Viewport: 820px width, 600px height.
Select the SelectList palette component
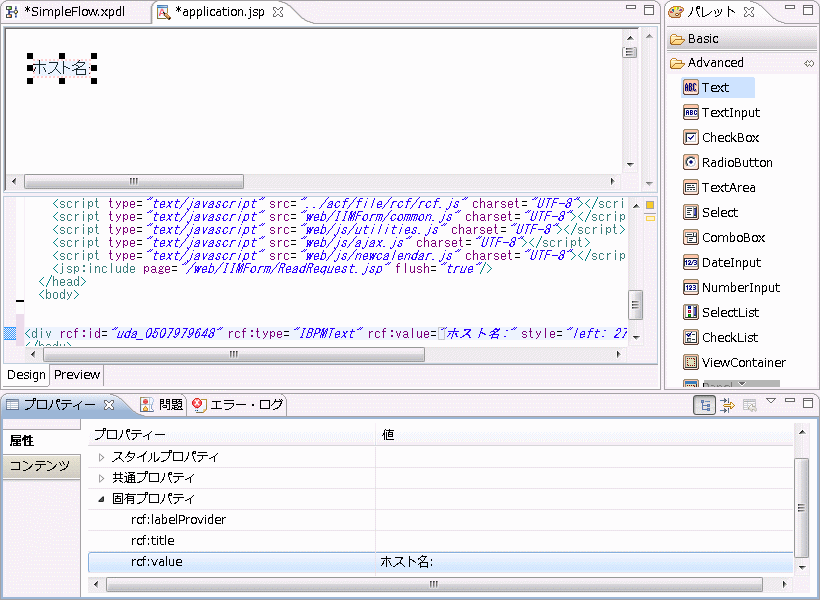pos(721,312)
